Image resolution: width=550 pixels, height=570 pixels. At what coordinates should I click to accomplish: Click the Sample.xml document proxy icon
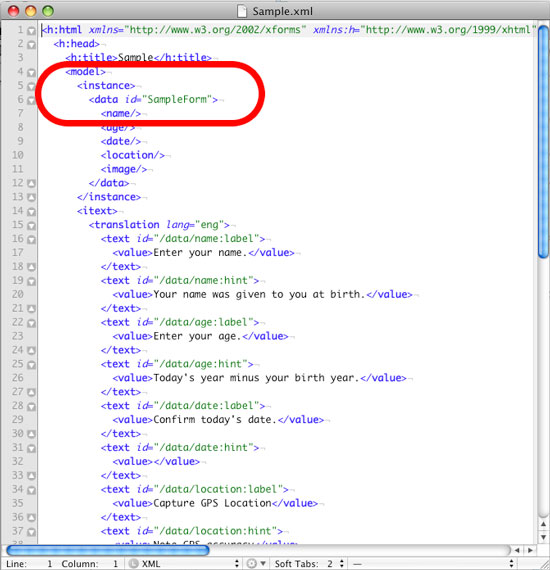tap(242, 11)
